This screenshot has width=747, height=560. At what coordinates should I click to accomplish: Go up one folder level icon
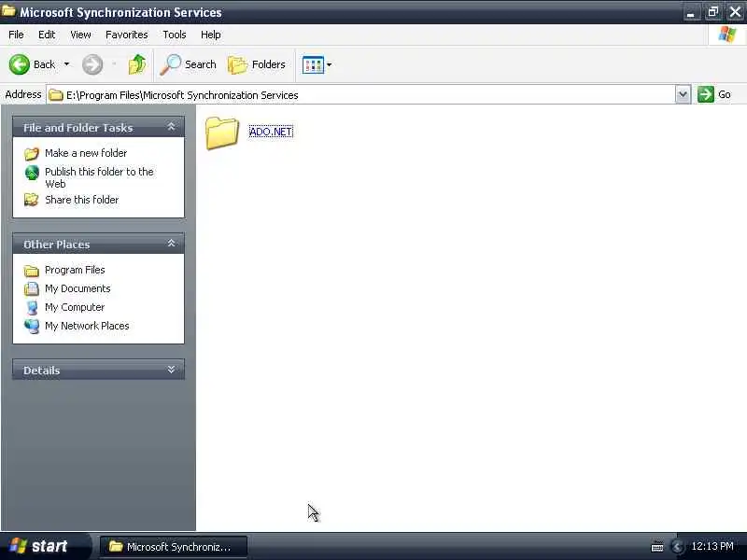tap(137, 64)
